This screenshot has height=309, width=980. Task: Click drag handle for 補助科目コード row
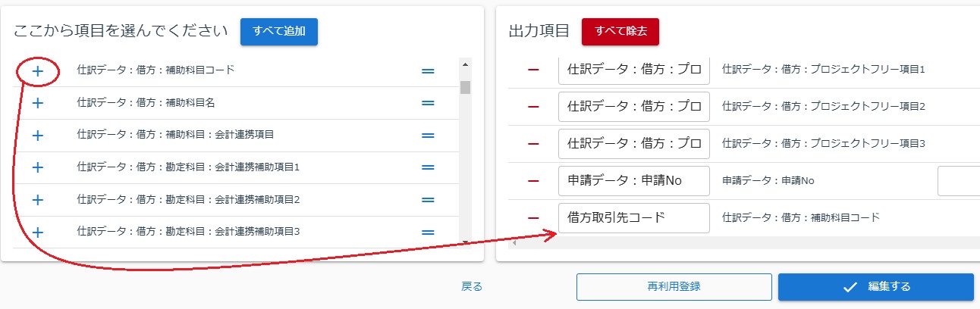(428, 71)
